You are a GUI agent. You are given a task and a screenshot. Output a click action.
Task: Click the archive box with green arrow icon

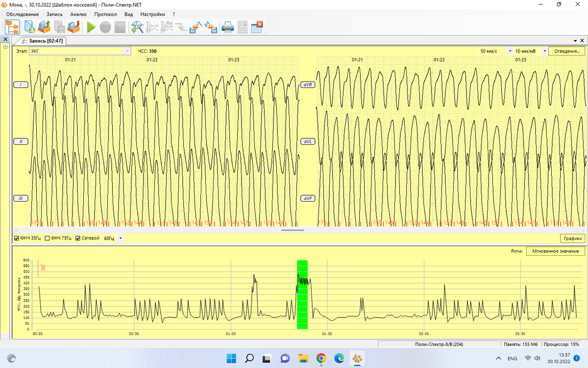[x=45, y=27]
